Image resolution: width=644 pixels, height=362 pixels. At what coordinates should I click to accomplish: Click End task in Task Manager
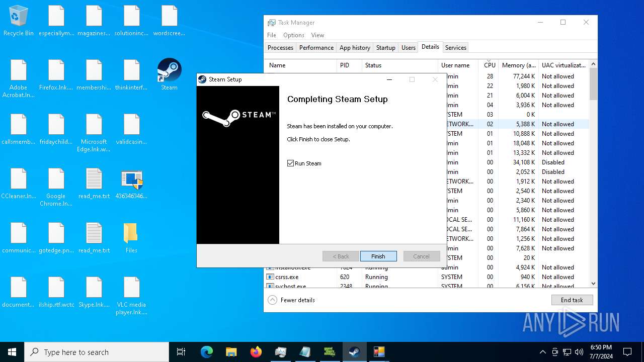(x=572, y=300)
